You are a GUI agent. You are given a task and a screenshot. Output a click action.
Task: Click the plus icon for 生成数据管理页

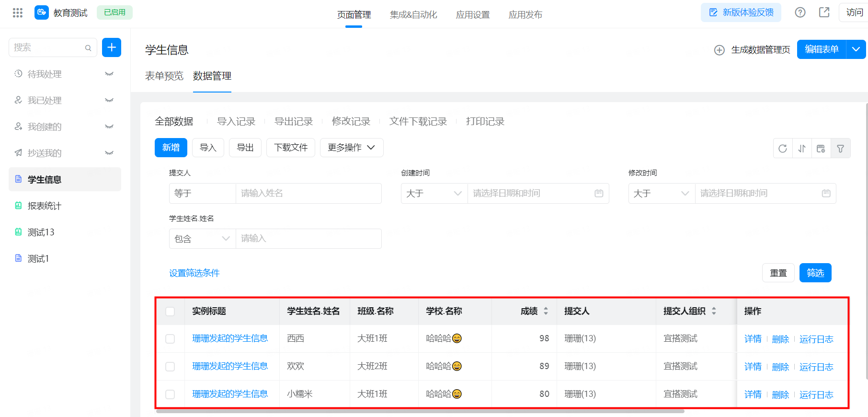tap(720, 50)
